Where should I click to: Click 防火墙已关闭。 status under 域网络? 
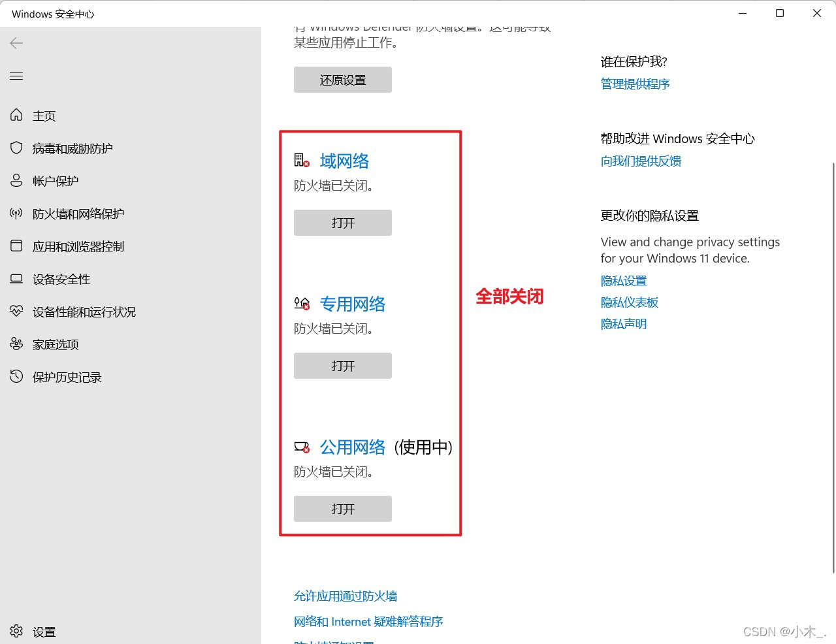coord(334,186)
